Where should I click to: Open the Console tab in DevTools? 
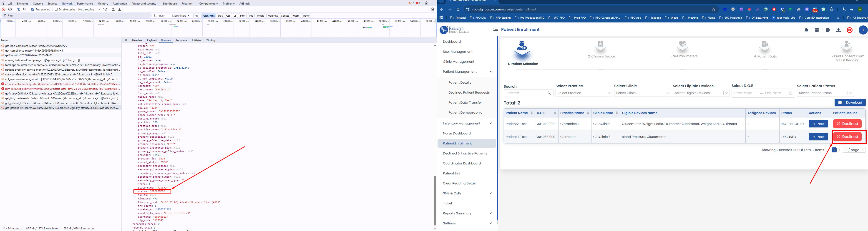pyautogui.click(x=38, y=3)
